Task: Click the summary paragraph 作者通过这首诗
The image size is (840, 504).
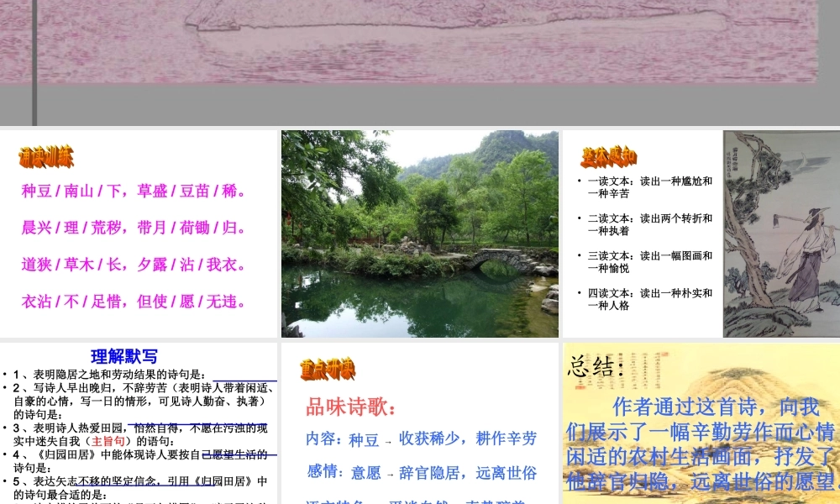Action: click(701, 444)
